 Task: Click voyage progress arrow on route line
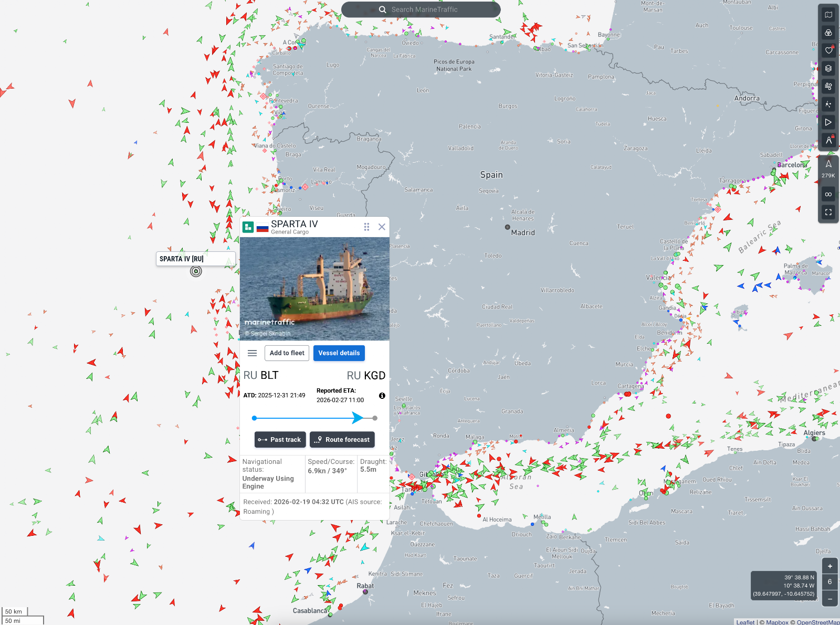point(358,418)
